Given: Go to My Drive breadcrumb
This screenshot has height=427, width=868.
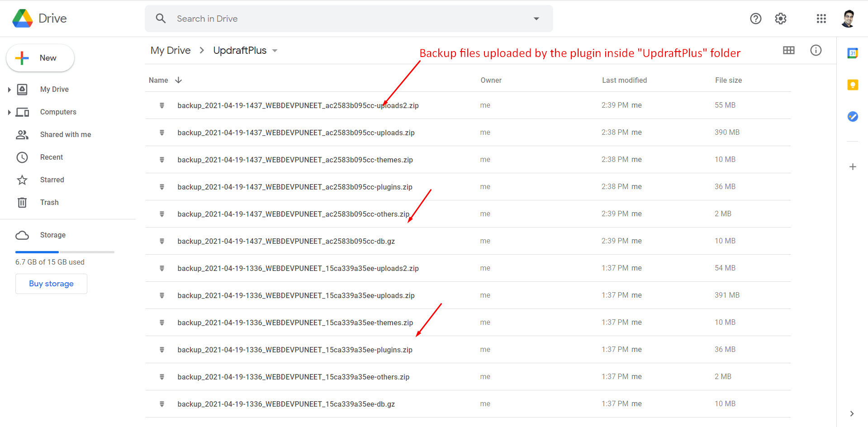Looking at the screenshot, I should coord(171,51).
